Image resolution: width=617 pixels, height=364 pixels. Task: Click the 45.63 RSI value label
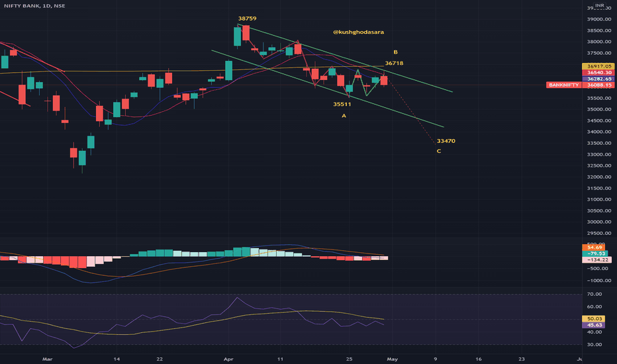pos(593,325)
